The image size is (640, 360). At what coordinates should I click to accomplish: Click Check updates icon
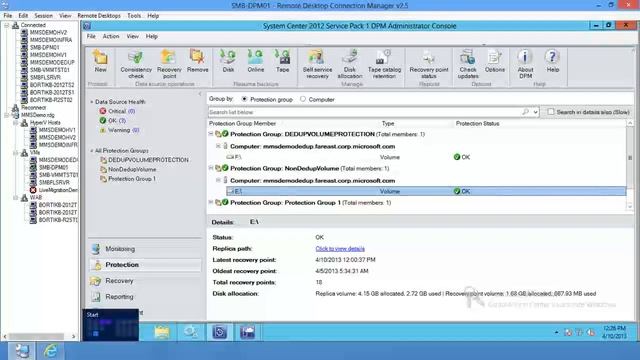pyautogui.click(x=468, y=64)
